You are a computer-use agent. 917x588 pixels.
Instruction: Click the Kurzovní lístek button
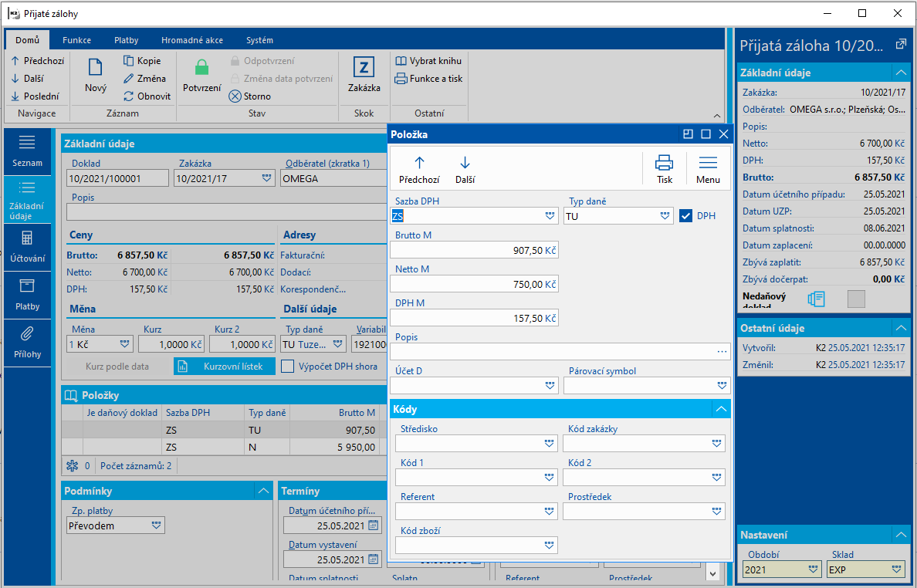(x=225, y=367)
